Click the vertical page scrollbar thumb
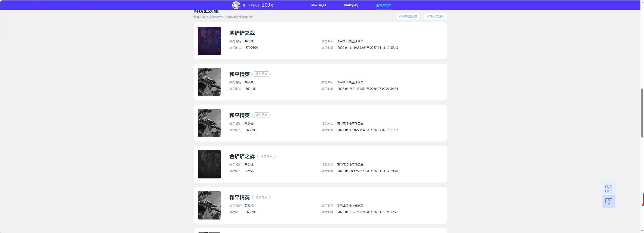Viewport: 644px width, 233px height. [642, 113]
